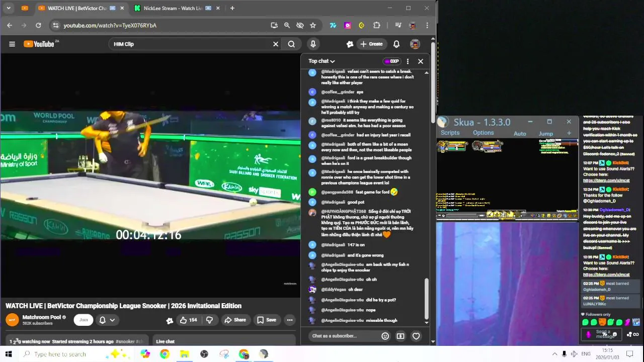The height and width of the screenshot is (362, 644).
Task: Open the Windows Start menu
Action: pos(9,354)
